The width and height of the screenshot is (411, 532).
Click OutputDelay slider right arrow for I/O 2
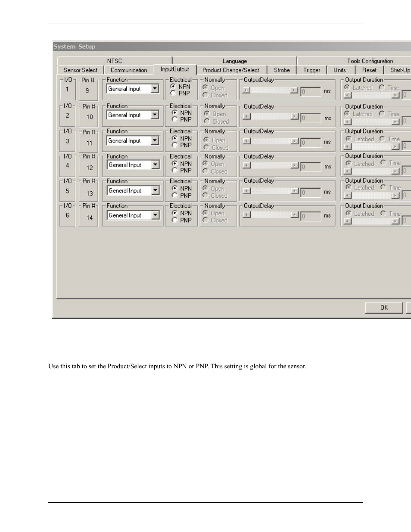(x=295, y=116)
